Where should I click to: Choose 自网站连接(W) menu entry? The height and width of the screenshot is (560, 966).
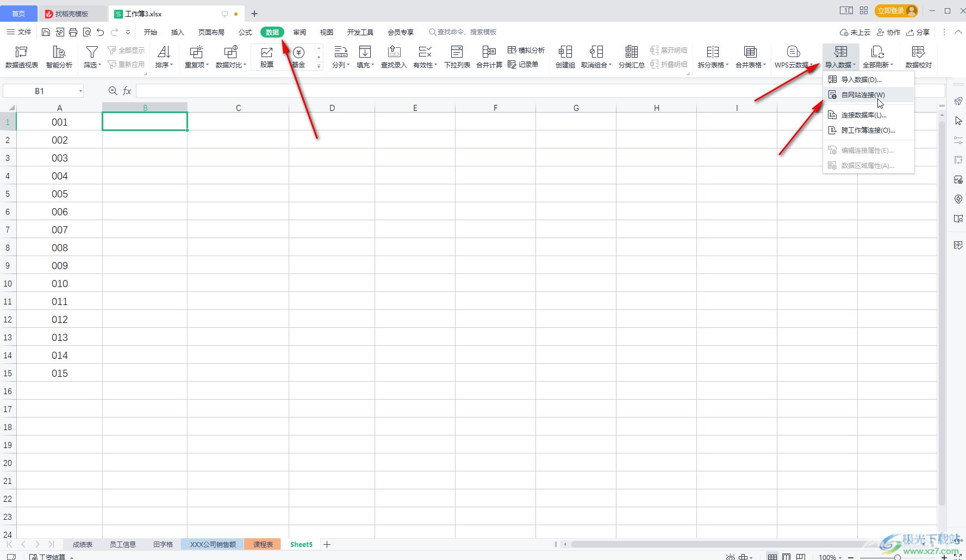(869, 95)
